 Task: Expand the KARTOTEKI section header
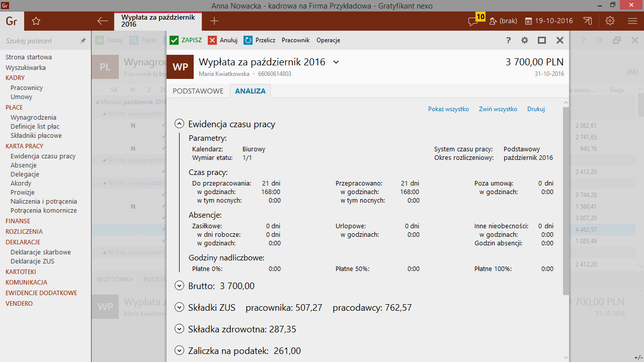click(21, 271)
